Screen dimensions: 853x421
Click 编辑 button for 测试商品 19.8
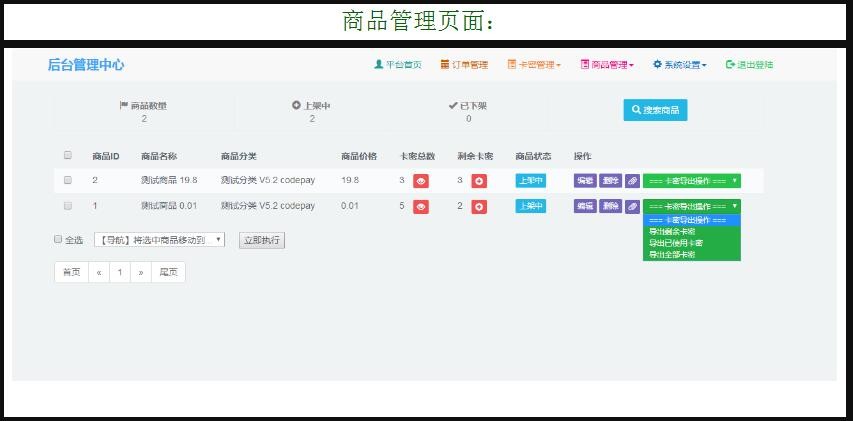(585, 181)
